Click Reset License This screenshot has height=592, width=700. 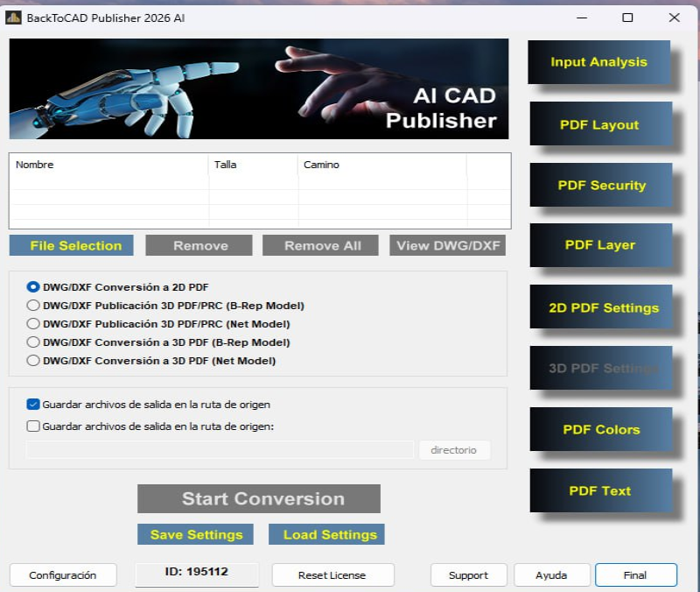tap(333, 575)
